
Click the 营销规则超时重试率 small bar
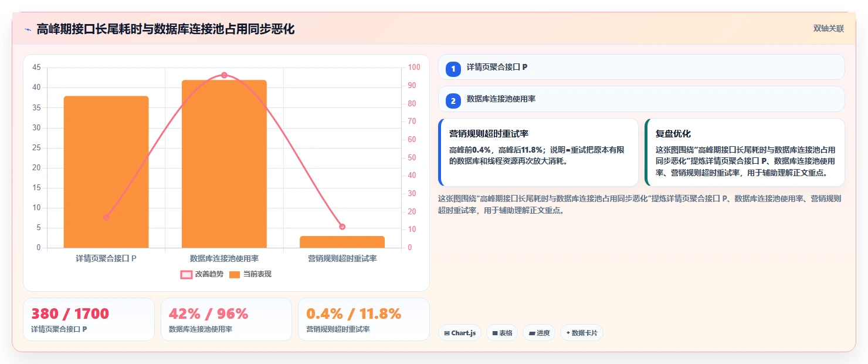click(x=343, y=242)
